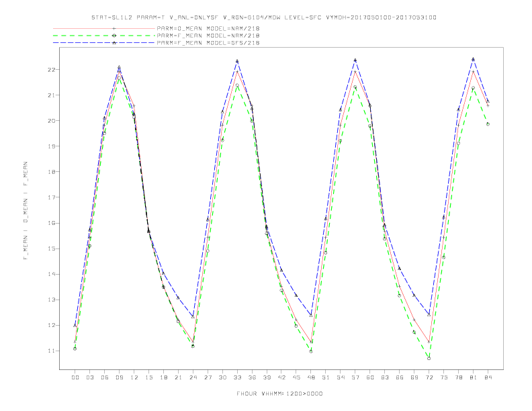Click y-axis tick label 16
Viewport: 532px width, 411px height.
(x=52, y=223)
